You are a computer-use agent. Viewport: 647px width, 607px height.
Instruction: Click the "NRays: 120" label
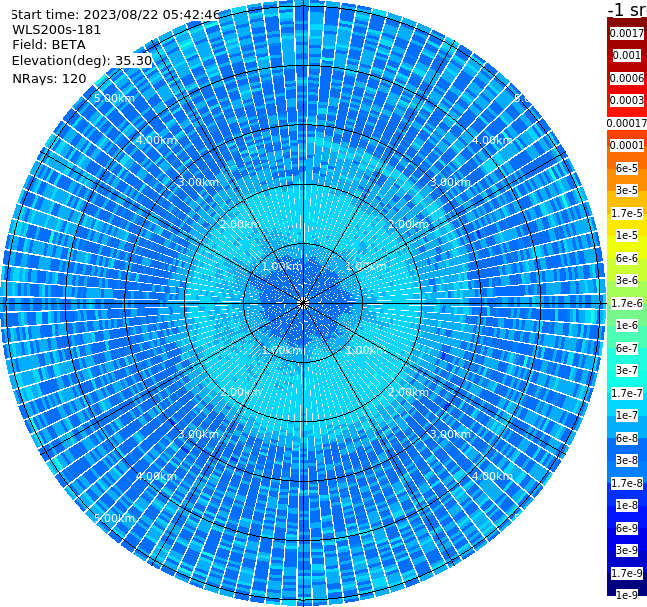[50, 79]
